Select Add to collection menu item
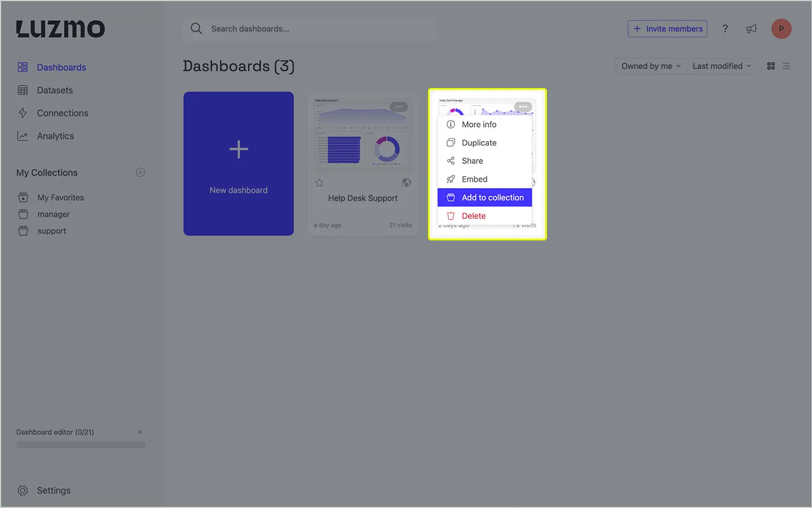This screenshot has width=812, height=508. pyautogui.click(x=484, y=198)
